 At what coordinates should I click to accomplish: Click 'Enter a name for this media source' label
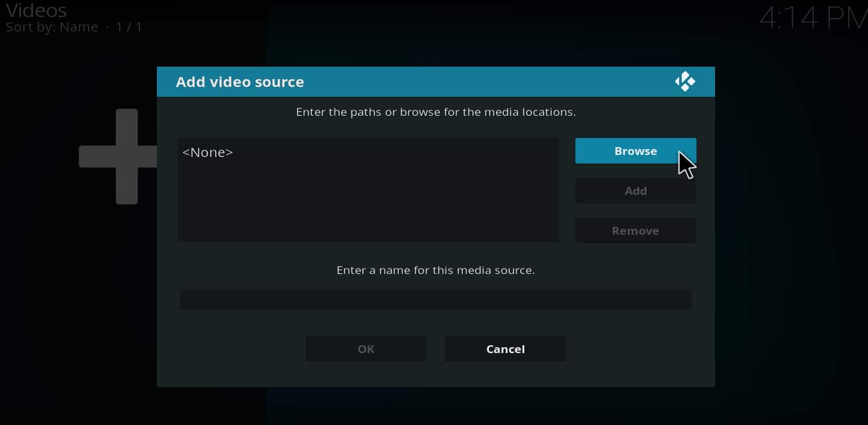(435, 270)
